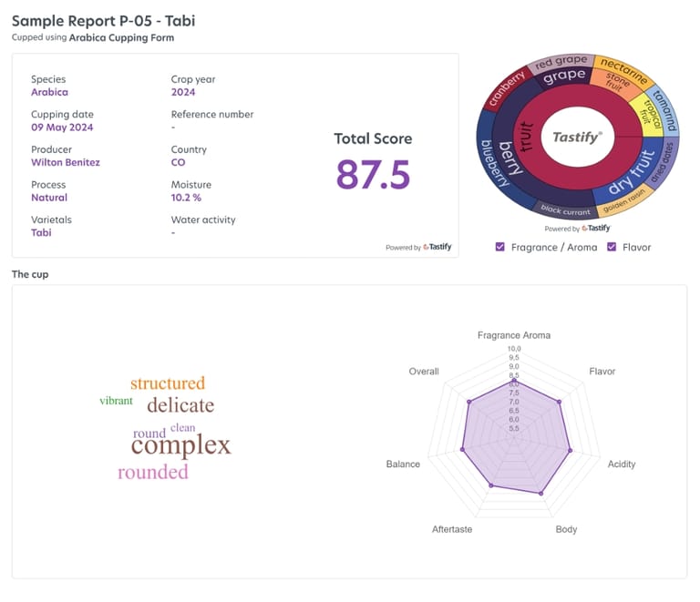Click the Fragrance Aroma radar axis label
The height and width of the screenshot is (602, 700).
click(x=514, y=335)
